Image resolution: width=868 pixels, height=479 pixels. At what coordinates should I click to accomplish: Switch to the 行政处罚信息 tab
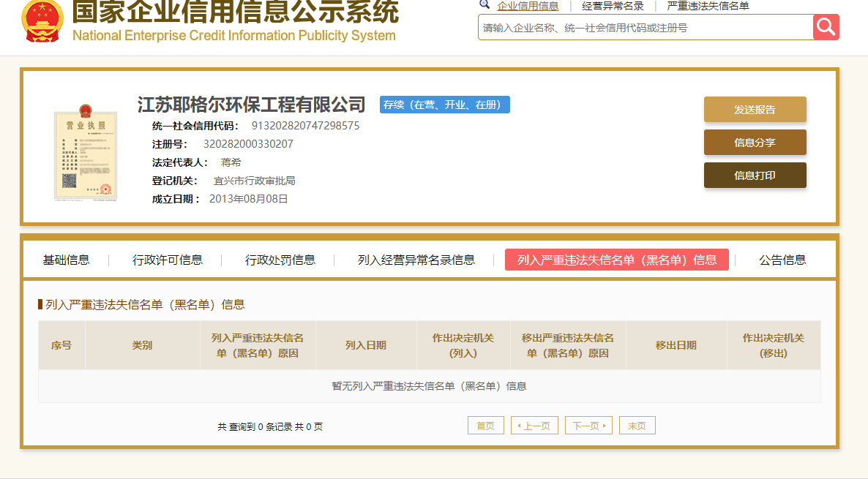[280, 260]
